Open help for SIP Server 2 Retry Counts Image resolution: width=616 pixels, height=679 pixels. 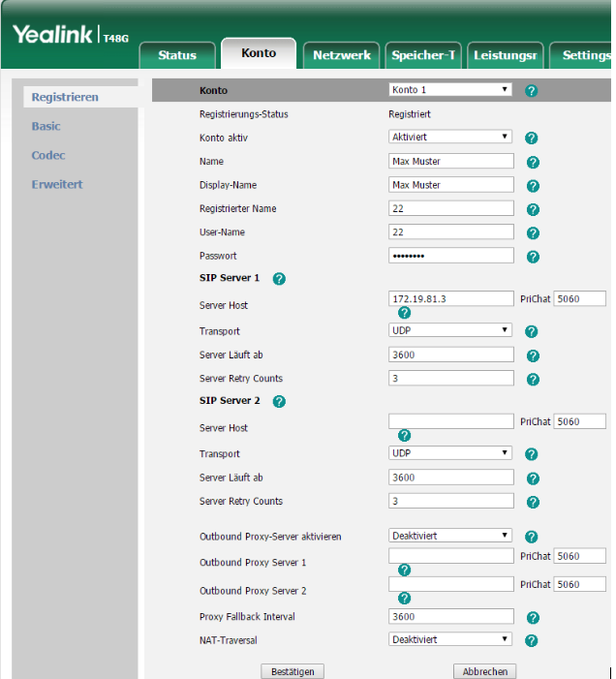click(533, 503)
